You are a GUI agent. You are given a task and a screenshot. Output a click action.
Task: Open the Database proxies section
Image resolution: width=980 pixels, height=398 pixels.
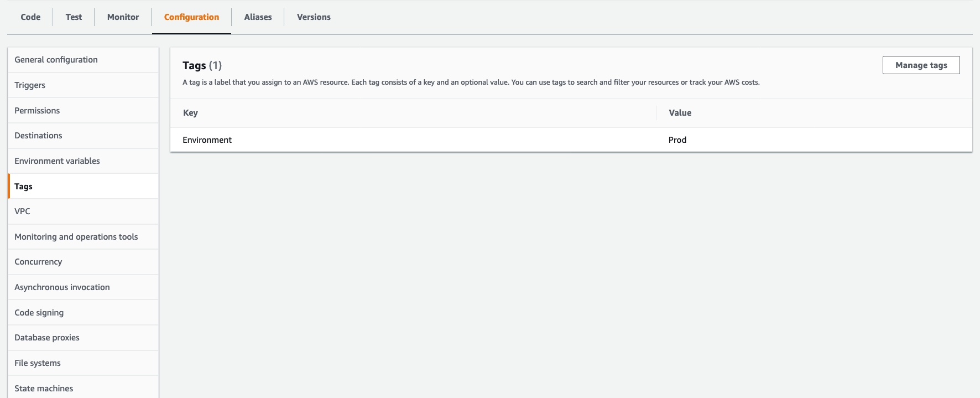[47, 337]
